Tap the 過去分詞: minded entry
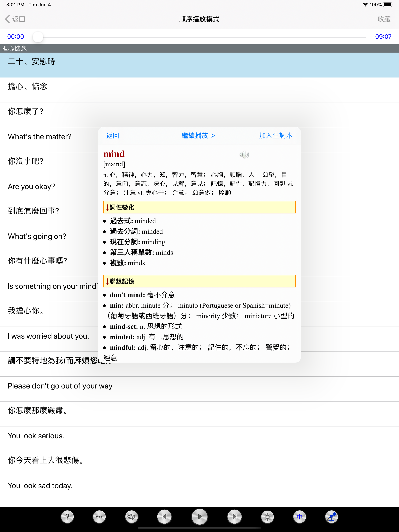The width and height of the screenshot is (399, 532). 136,231
